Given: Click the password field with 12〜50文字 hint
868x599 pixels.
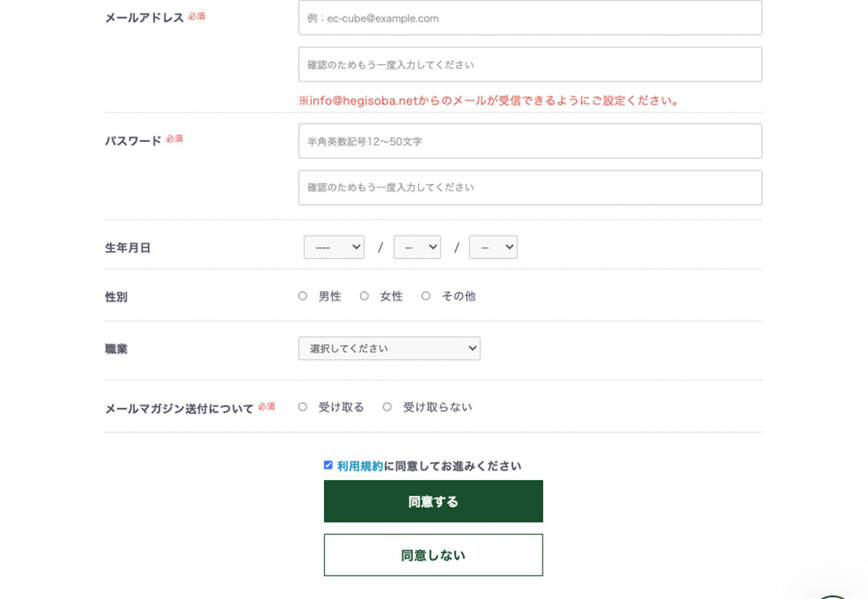Looking at the screenshot, I should [x=530, y=142].
